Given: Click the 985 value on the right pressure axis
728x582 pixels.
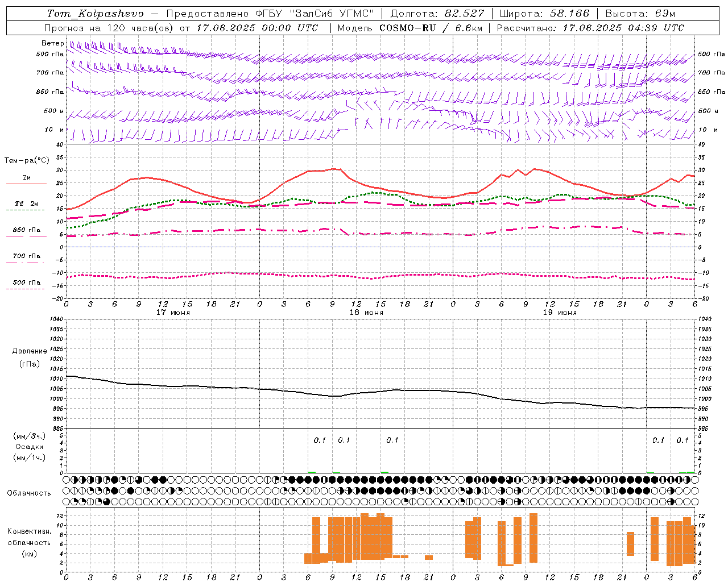Looking at the screenshot, I should [x=704, y=429].
